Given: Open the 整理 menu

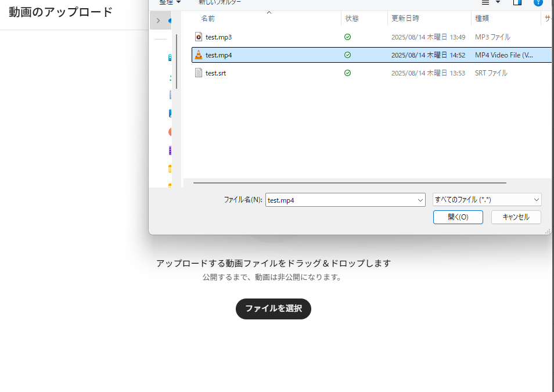Looking at the screenshot, I should (170, 2).
